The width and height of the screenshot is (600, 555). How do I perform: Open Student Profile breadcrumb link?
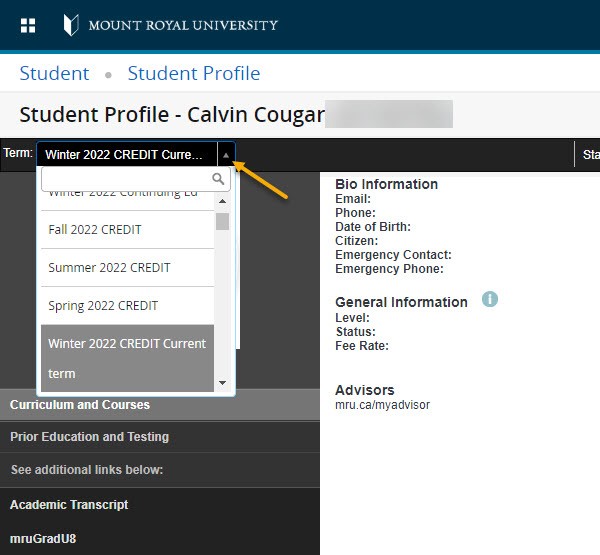pos(194,73)
